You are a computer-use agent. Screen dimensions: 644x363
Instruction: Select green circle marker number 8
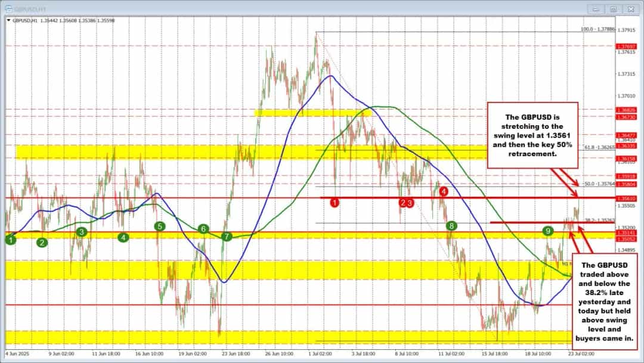pyautogui.click(x=452, y=225)
